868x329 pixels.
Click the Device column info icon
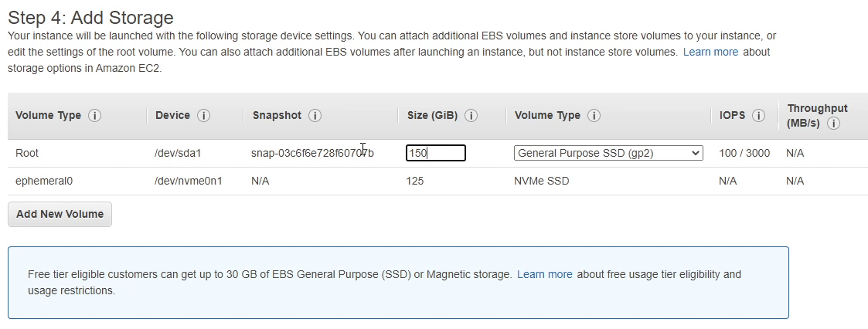click(x=203, y=116)
